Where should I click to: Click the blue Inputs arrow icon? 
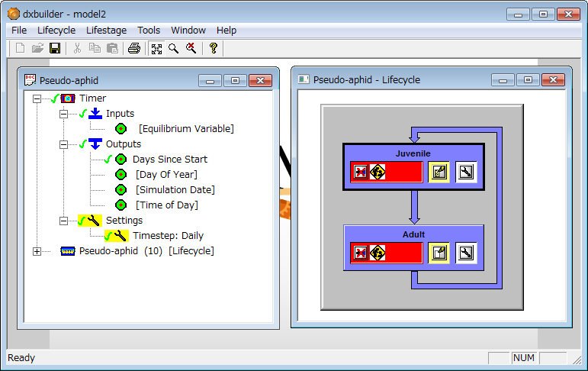point(95,114)
